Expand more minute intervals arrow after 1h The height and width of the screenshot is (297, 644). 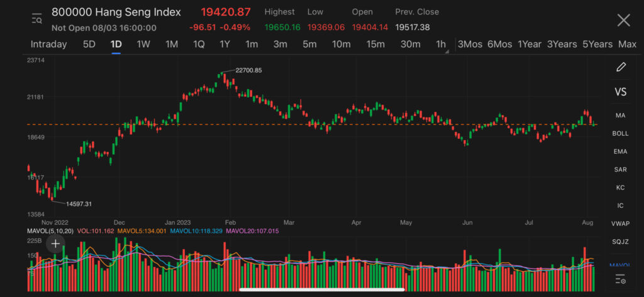447,51
